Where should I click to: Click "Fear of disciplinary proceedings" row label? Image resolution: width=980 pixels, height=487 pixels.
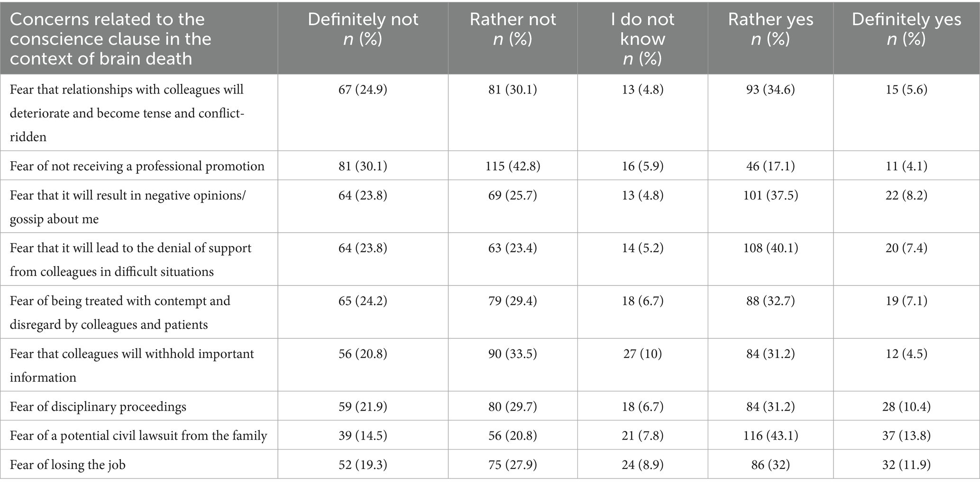point(98,406)
